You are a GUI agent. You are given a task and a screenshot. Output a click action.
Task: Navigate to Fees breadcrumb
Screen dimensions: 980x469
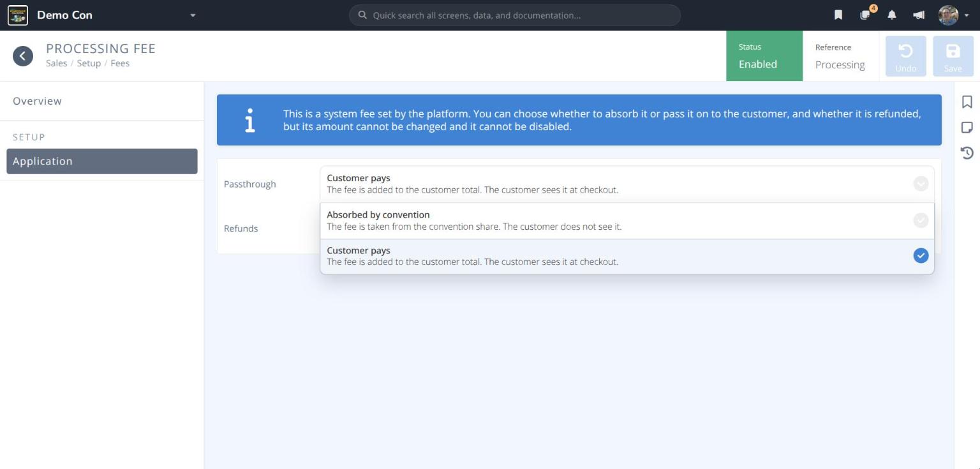(x=120, y=63)
